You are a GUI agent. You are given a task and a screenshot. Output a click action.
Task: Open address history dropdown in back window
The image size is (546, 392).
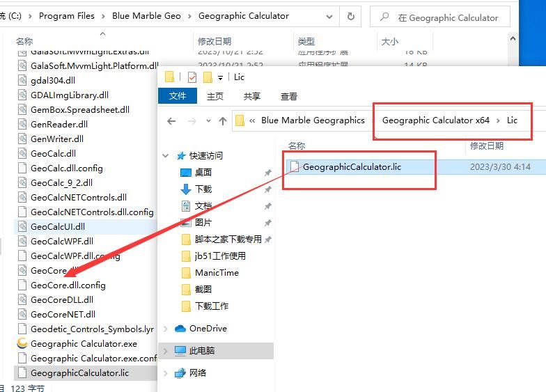(329, 17)
